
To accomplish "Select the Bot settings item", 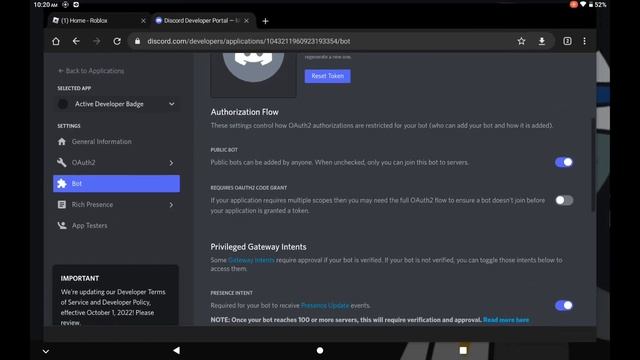I will [x=116, y=184].
